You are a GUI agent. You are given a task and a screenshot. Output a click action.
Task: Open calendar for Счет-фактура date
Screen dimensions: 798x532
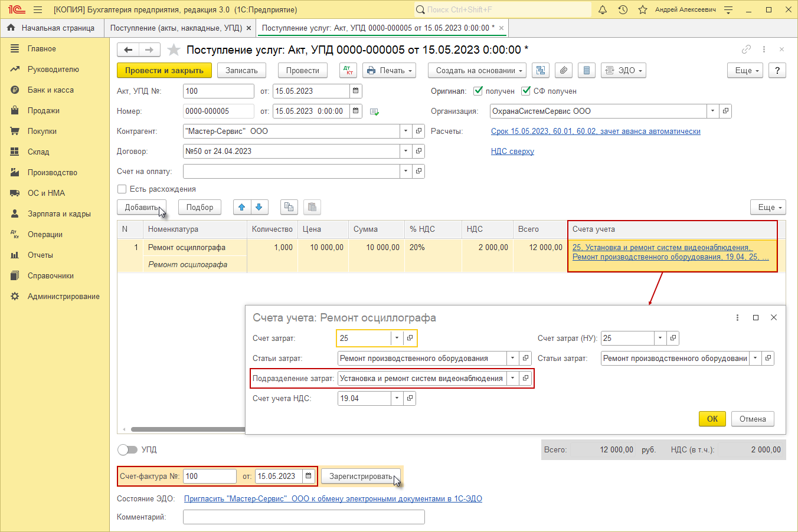tap(308, 476)
